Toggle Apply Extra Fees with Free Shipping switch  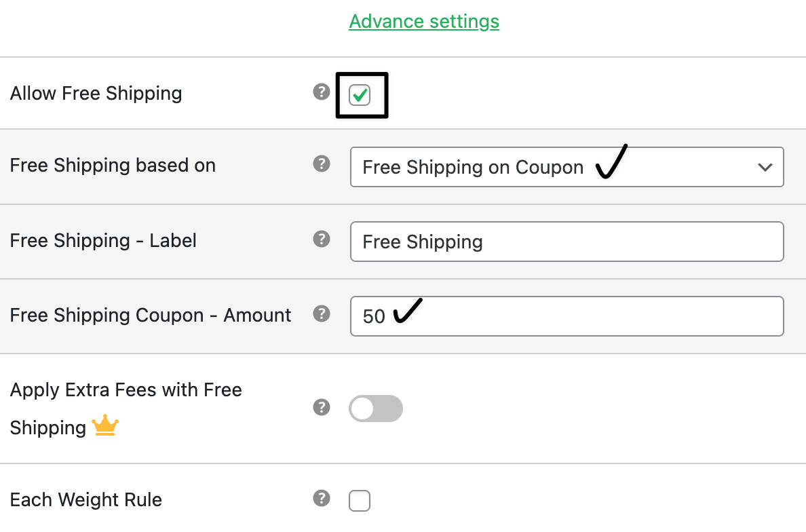pos(376,408)
